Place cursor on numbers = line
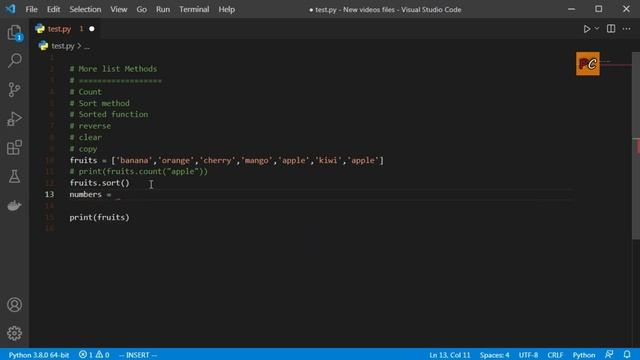 tap(90, 194)
